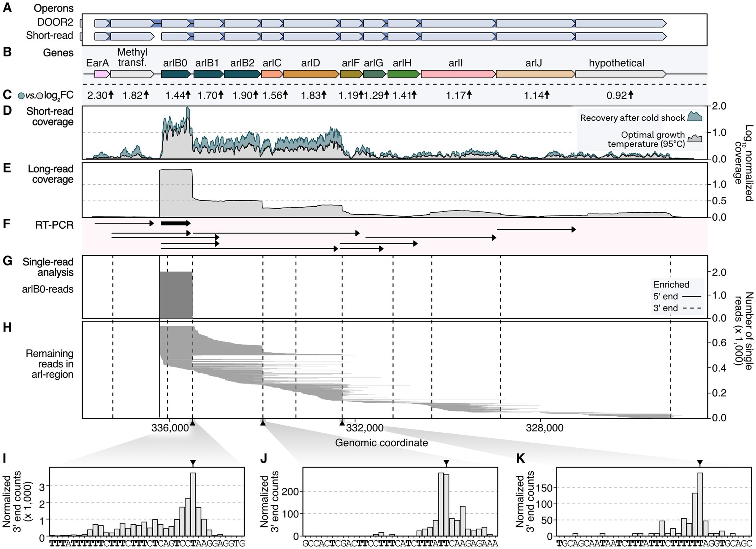756x549 pixels.
Task: Click the gray hypothetical gene arrow
Action: [621, 74]
